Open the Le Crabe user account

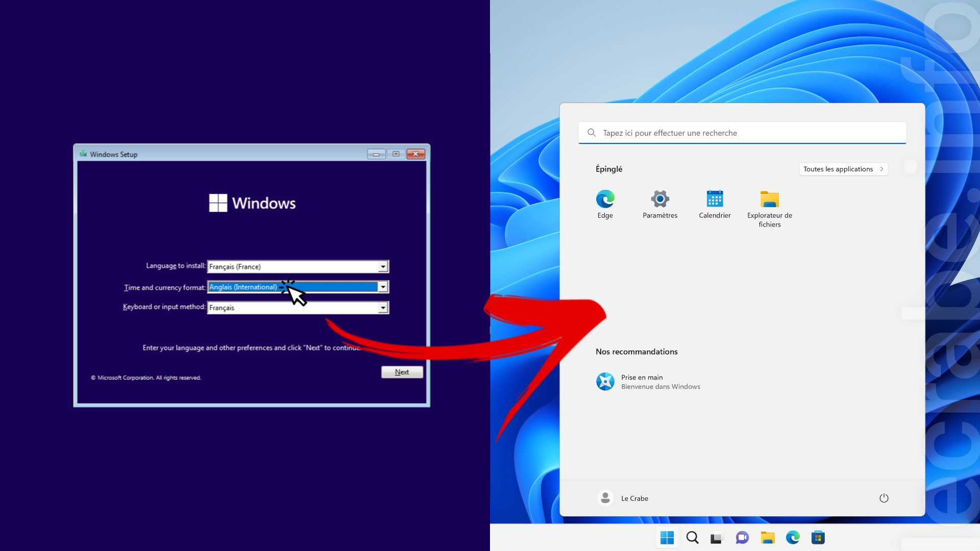pyautogui.click(x=623, y=498)
